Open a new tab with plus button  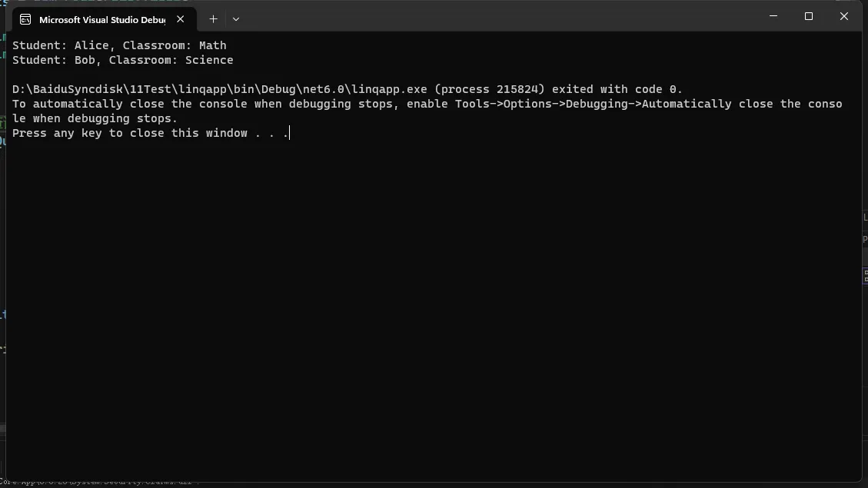pyautogui.click(x=213, y=18)
